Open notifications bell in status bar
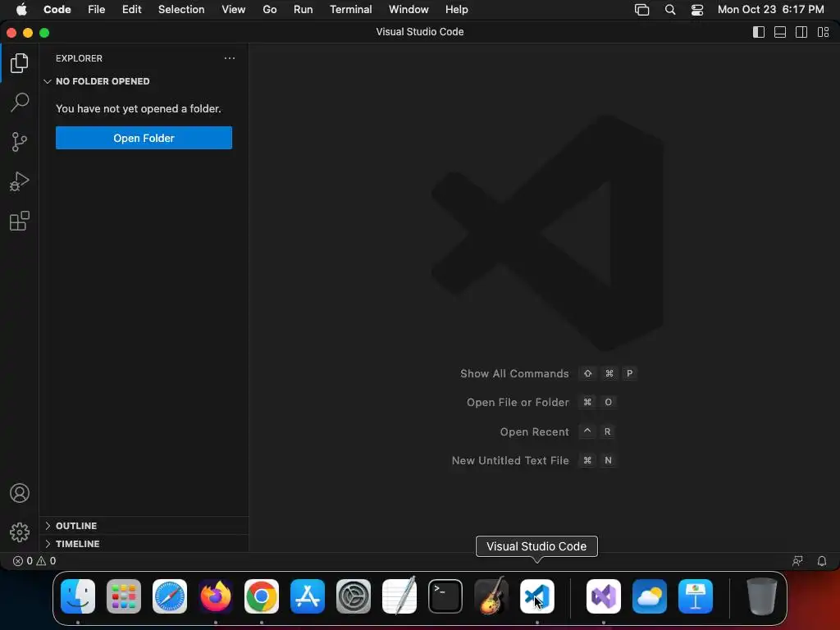Image resolution: width=840 pixels, height=630 pixels. [x=822, y=561]
